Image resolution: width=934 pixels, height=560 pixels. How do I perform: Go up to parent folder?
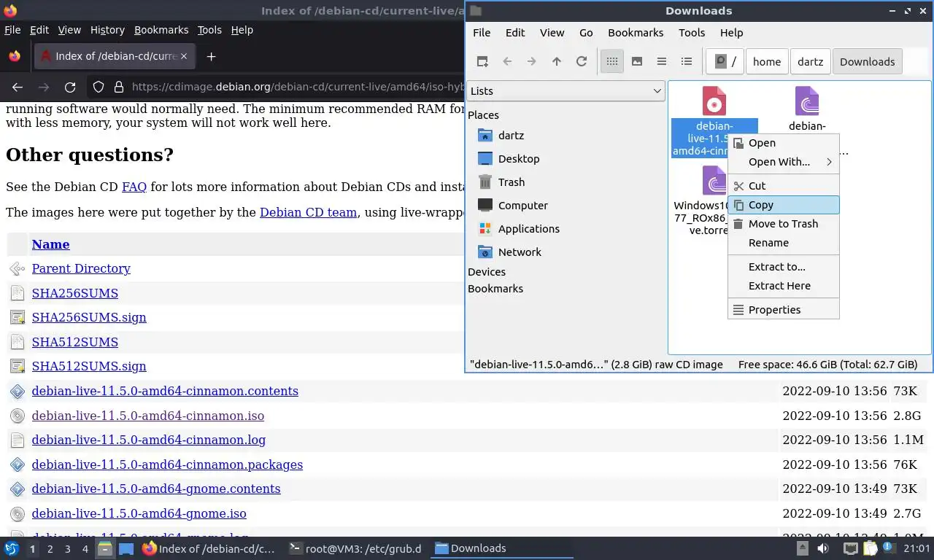[557, 62]
